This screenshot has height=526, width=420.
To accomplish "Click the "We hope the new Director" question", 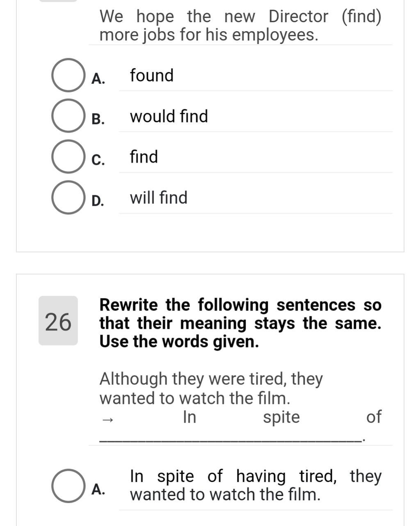I will (240, 25).
